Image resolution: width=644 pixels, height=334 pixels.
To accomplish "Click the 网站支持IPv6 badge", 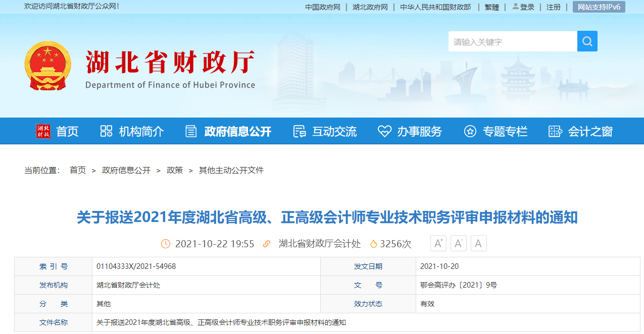I will click(x=599, y=7).
